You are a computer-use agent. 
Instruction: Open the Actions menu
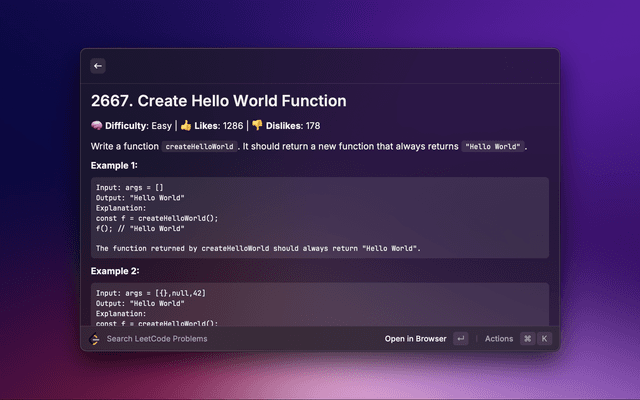499,339
